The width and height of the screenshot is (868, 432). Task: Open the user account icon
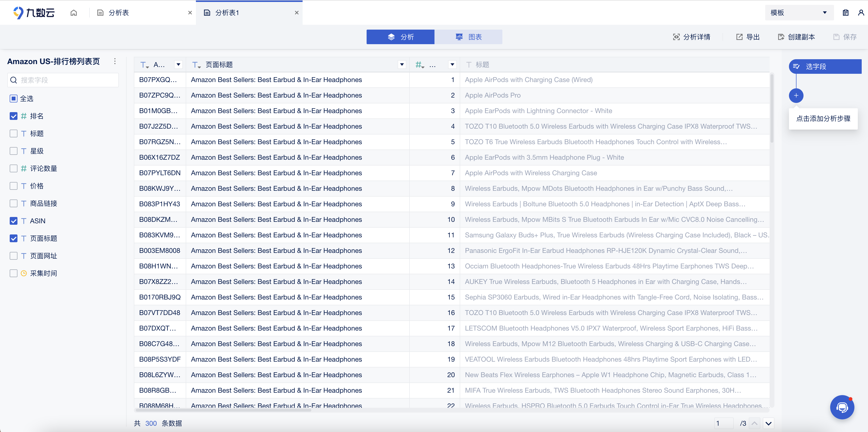(x=861, y=13)
